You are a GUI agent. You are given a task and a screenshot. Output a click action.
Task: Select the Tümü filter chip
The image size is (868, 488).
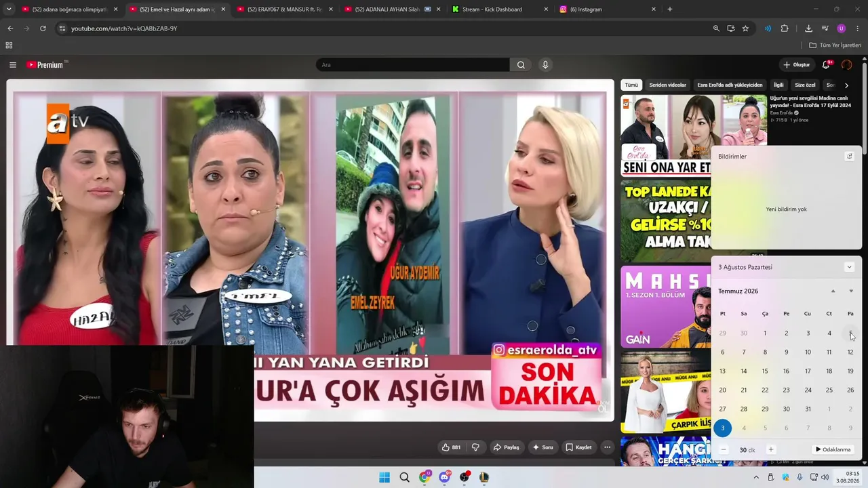click(631, 85)
